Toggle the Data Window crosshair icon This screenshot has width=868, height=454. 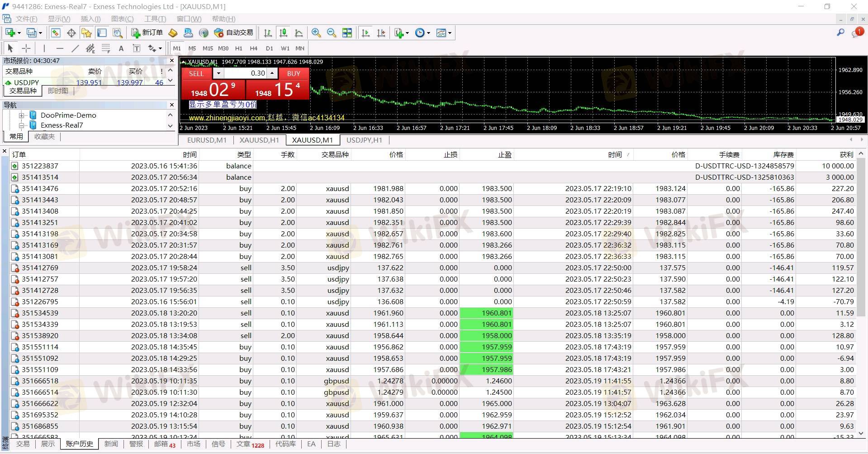71,33
